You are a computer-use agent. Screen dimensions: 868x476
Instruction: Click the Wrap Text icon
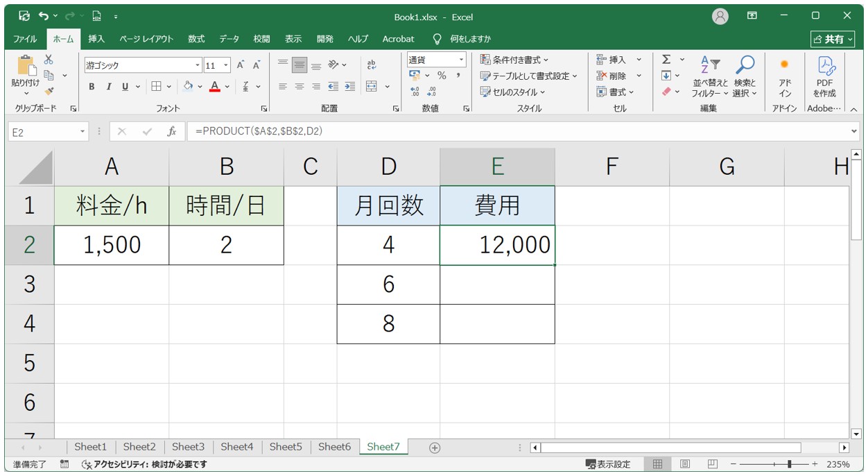(372, 65)
